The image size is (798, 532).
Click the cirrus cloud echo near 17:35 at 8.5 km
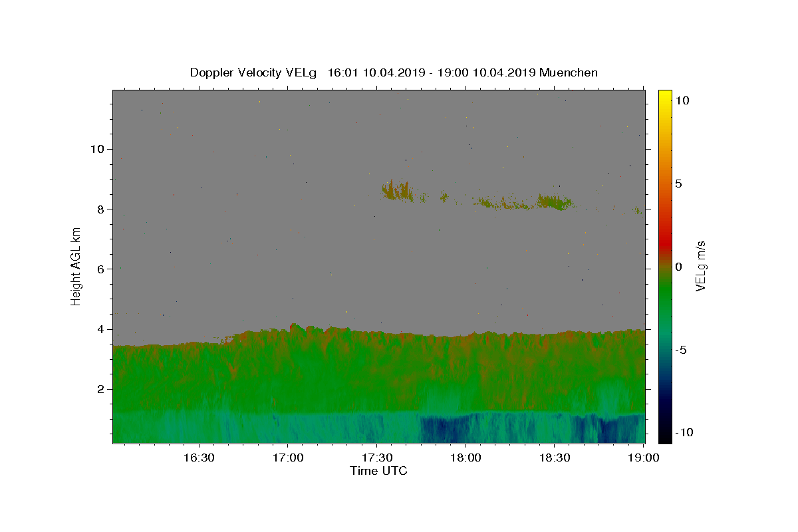397,192
